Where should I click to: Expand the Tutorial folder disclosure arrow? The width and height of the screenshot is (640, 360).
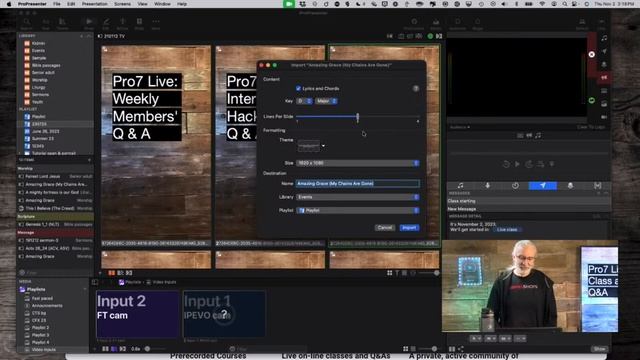pos(20,153)
